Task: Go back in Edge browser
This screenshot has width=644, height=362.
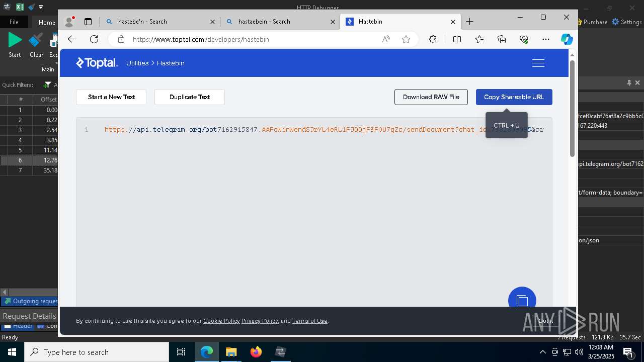Action: 72,39
